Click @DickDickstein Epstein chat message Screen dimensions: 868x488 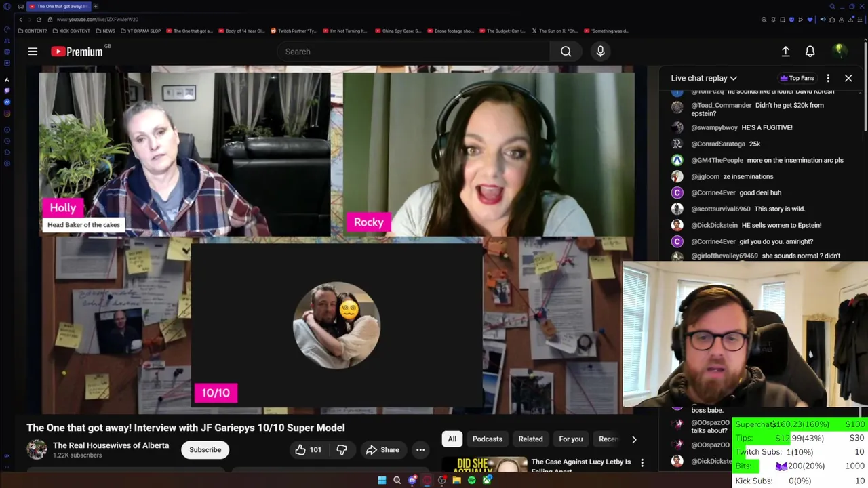click(746, 225)
